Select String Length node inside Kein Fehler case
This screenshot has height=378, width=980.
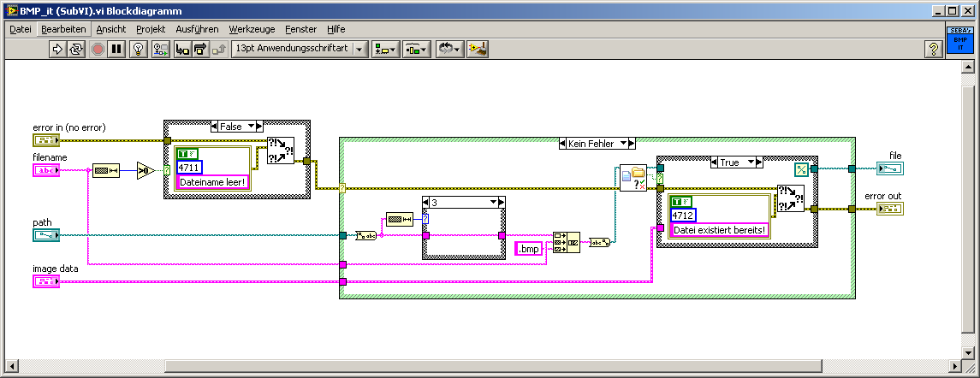tap(400, 219)
